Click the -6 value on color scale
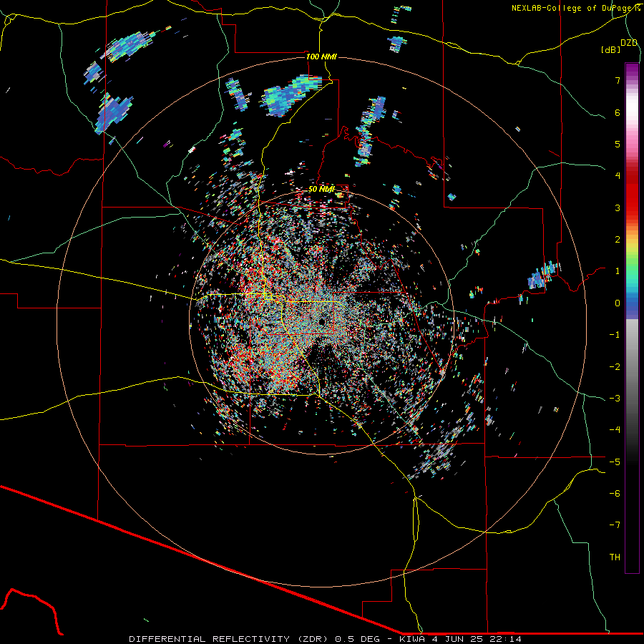This screenshot has width=644, height=644. point(615,494)
